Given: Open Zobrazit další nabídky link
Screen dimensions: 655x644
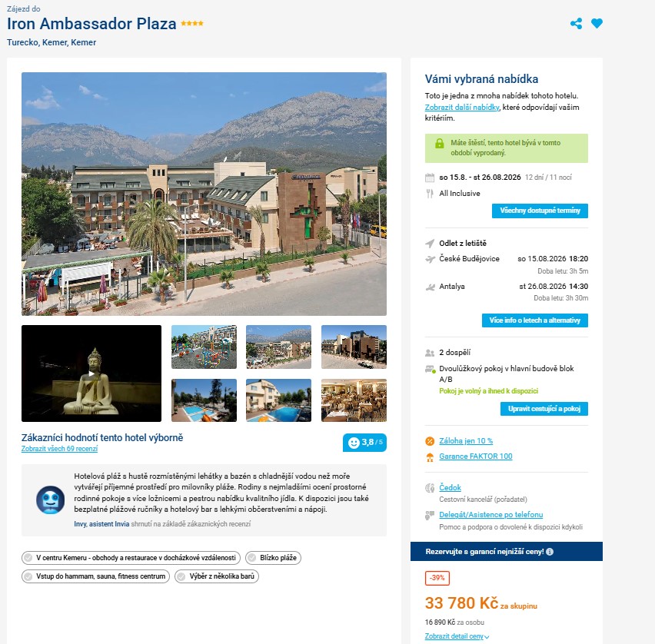Looking at the screenshot, I should tap(462, 108).
